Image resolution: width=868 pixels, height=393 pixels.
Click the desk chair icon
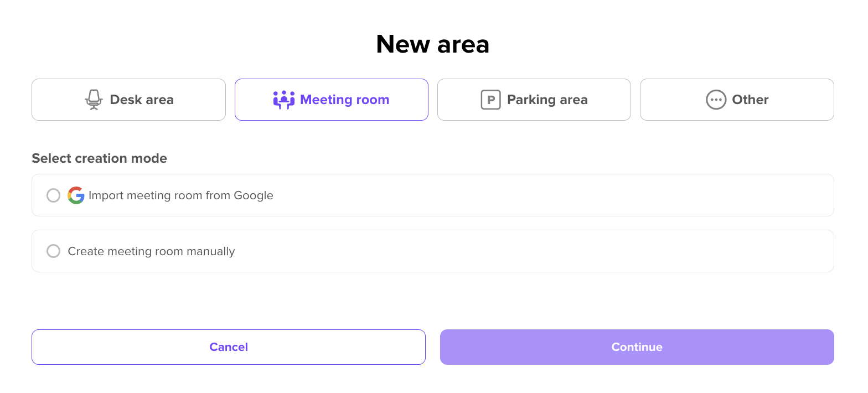94,99
